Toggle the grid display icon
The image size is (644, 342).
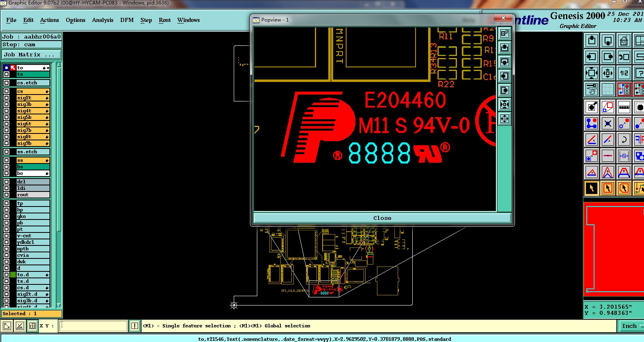tap(608, 89)
